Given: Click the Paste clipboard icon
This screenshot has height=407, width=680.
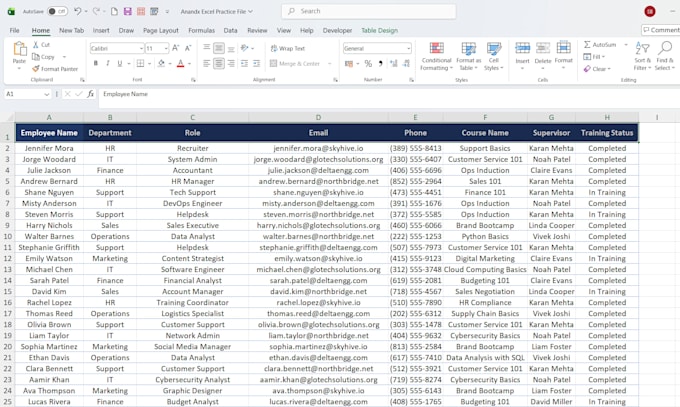Looking at the screenshot, I should point(19,49).
